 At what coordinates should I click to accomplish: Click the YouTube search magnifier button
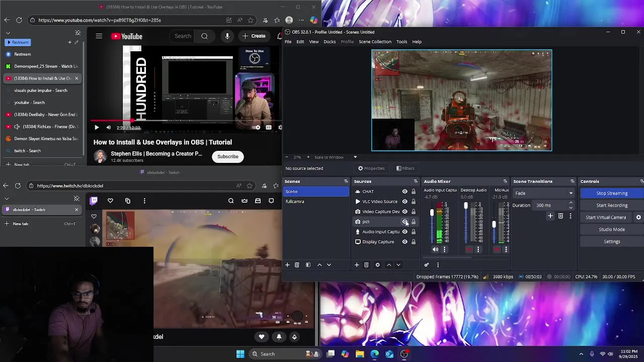tap(204, 36)
